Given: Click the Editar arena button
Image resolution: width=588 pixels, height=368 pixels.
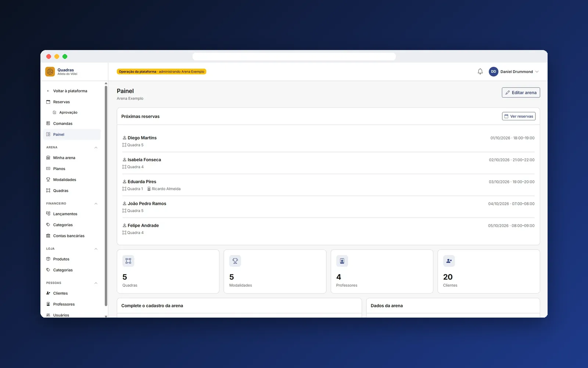Looking at the screenshot, I should point(521,93).
